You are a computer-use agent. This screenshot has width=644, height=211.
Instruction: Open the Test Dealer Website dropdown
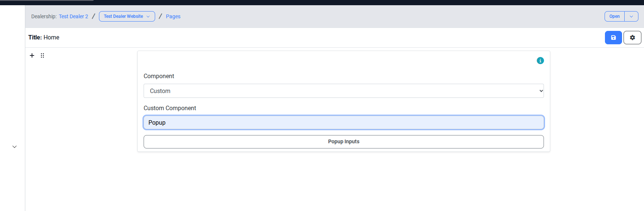[x=127, y=16]
